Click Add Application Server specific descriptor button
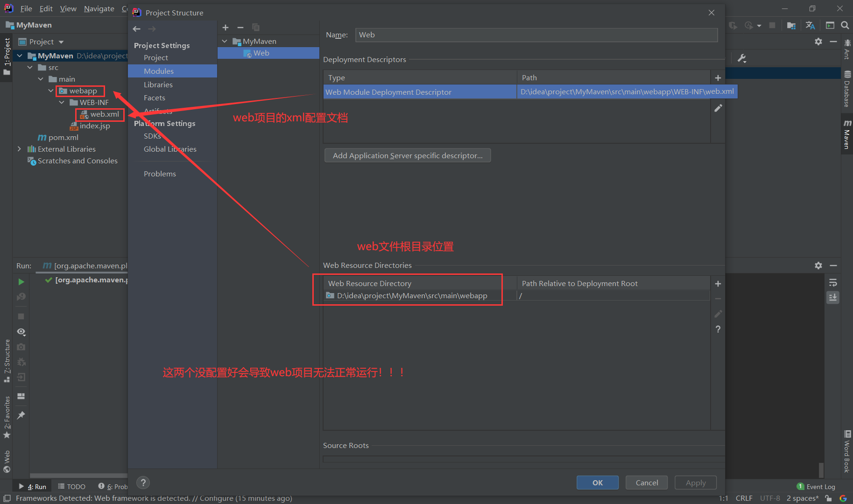Image resolution: width=853 pixels, height=504 pixels. click(x=407, y=155)
